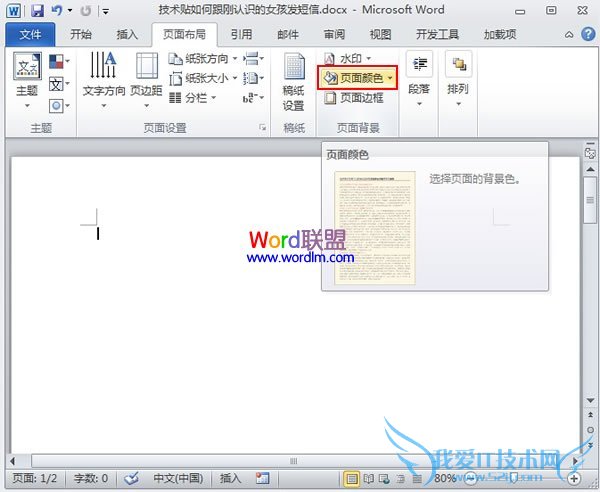Image resolution: width=600 pixels, height=492 pixels.
Task: Open the line numbers dropdown icon
Action: pos(253,79)
